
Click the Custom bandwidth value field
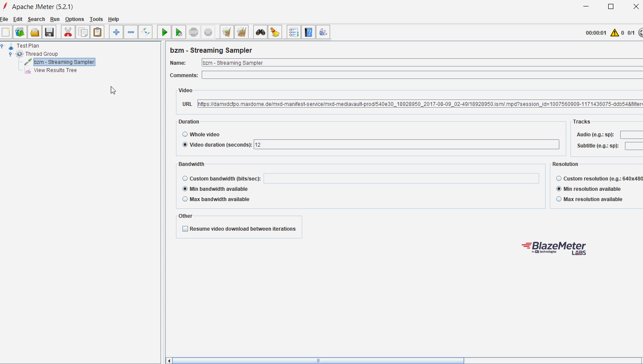tap(401, 178)
